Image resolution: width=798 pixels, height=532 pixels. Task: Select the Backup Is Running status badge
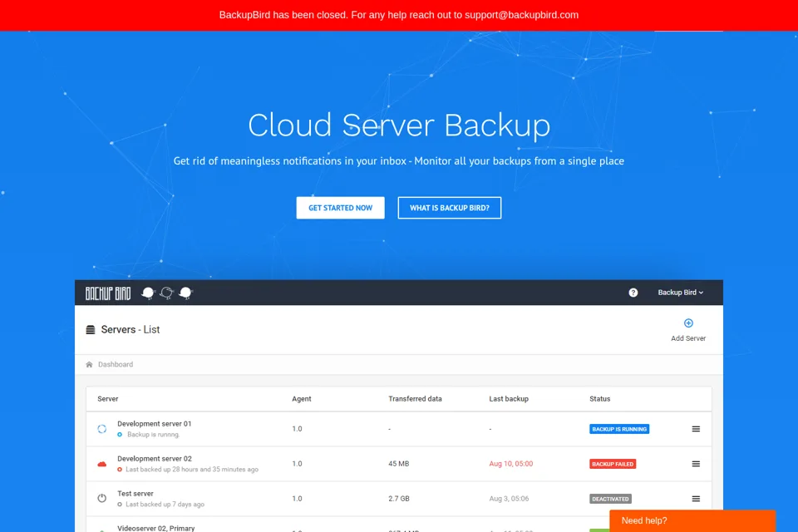619,429
